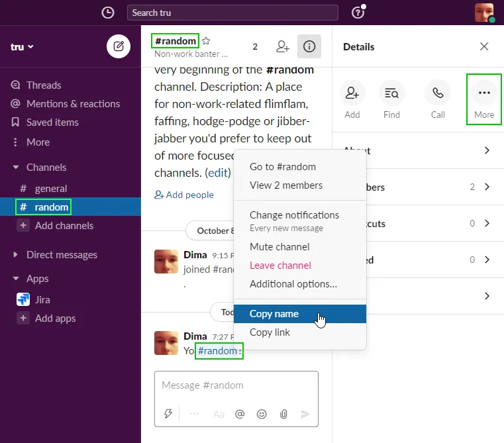Toggle the Aa formatting icon
The height and width of the screenshot is (443, 504).
tap(219, 415)
